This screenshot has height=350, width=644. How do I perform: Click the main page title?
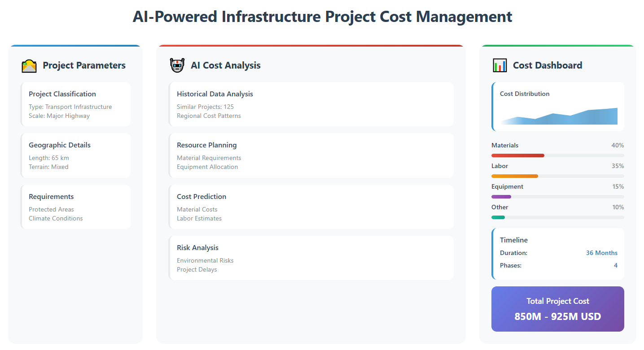click(322, 17)
